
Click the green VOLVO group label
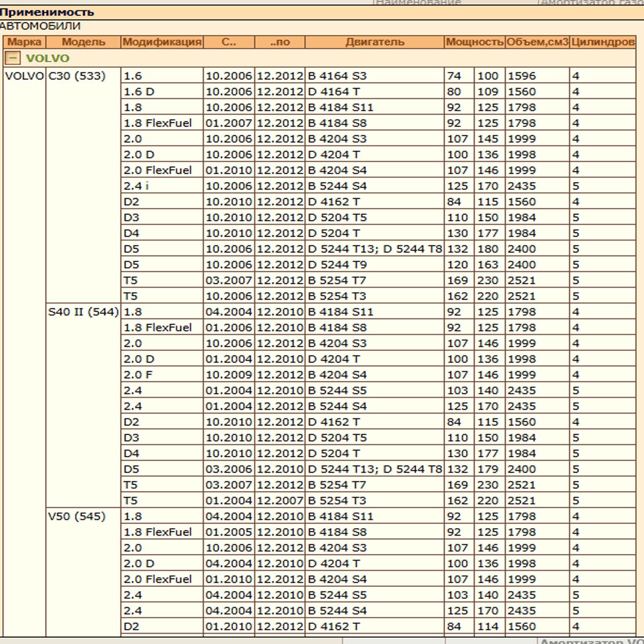(47, 58)
